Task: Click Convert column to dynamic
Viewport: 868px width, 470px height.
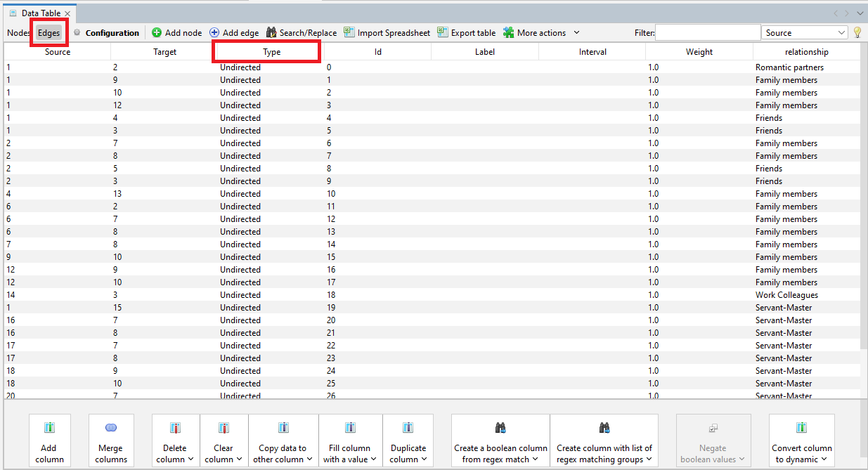Action: pos(801,440)
